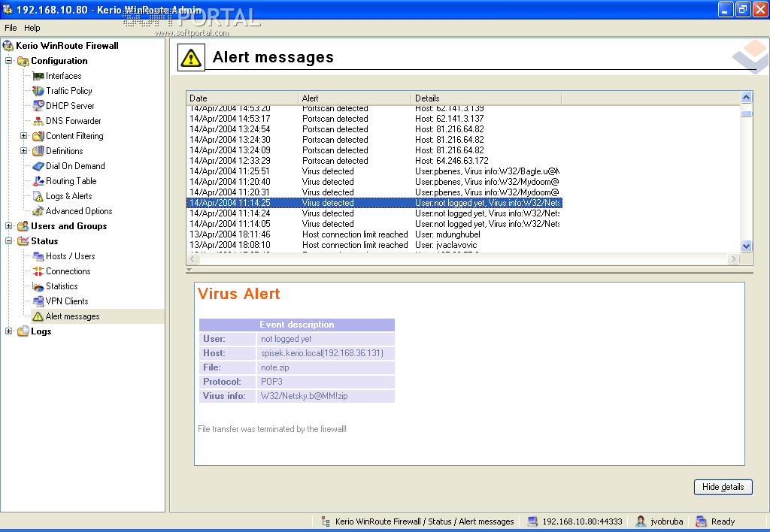Select the 11:14:05 Virus detected row
Viewport: 770px width, 532px height.
point(374,224)
